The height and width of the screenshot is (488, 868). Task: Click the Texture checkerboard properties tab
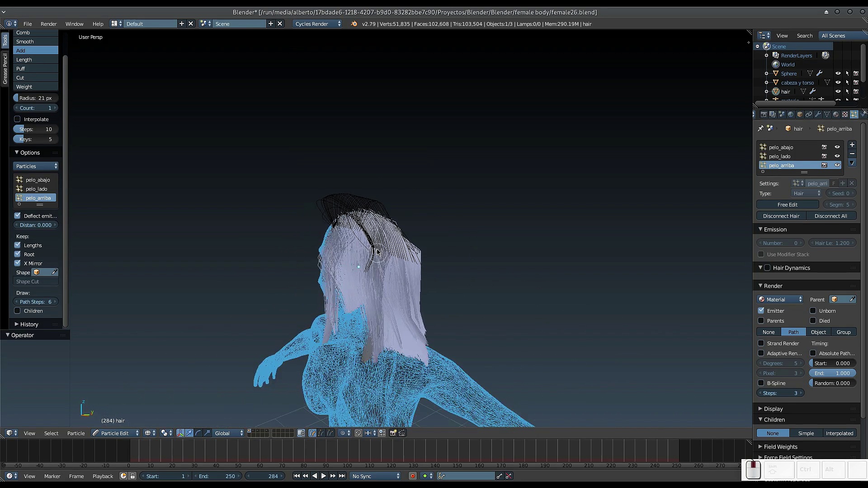pos(844,114)
